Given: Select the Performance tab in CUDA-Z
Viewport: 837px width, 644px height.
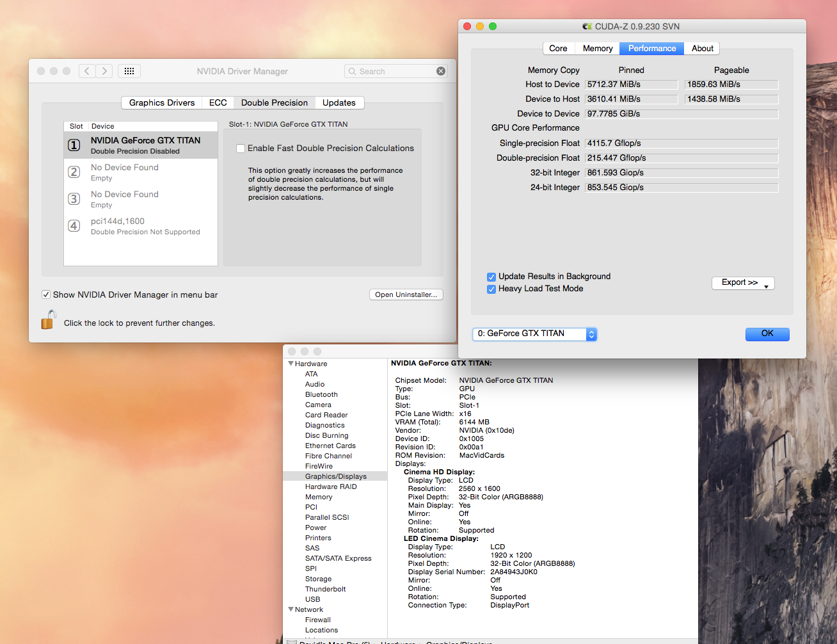Looking at the screenshot, I should pos(652,48).
